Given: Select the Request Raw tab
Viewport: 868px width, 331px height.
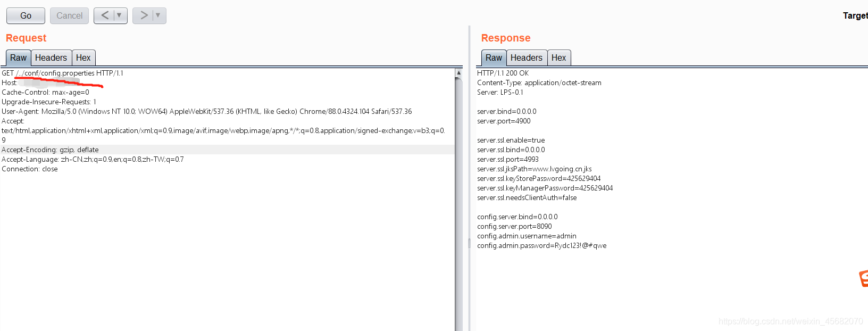Looking at the screenshot, I should (18, 57).
